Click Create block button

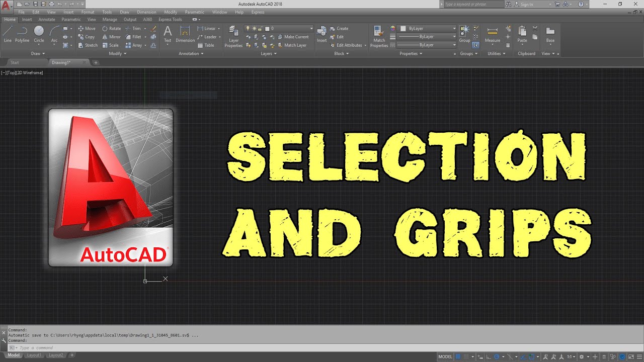tap(339, 29)
